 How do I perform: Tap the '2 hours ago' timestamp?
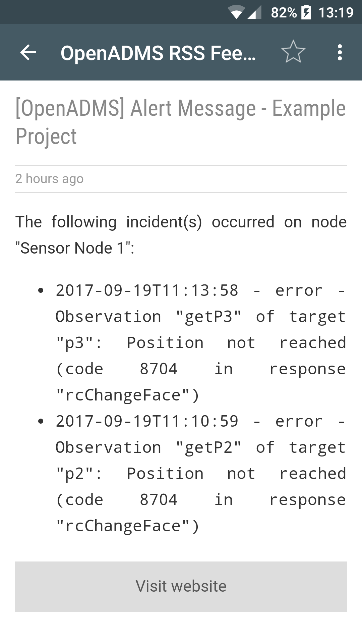pos(49,179)
